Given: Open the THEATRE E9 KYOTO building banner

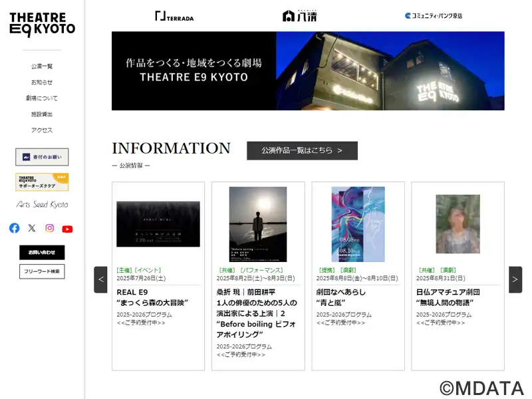Looking at the screenshot, I should (x=308, y=71).
